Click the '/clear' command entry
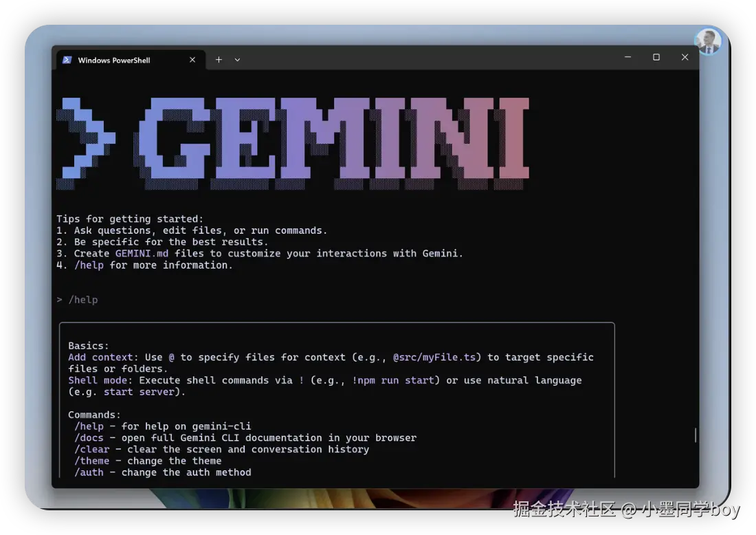Viewport: 756px width, 535px height. tap(91, 449)
